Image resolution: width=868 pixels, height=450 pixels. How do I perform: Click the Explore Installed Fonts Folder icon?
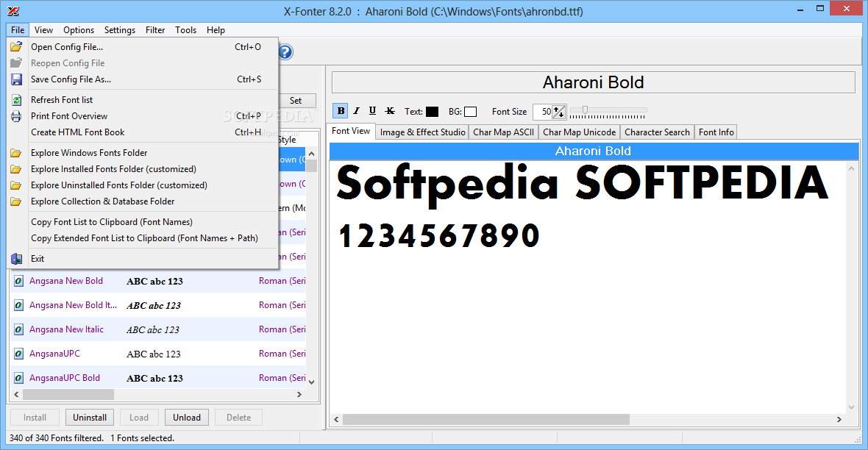pos(16,169)
